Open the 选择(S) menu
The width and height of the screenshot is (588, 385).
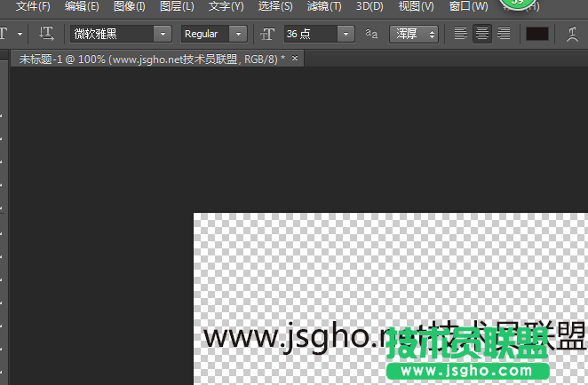coord(275,6)
